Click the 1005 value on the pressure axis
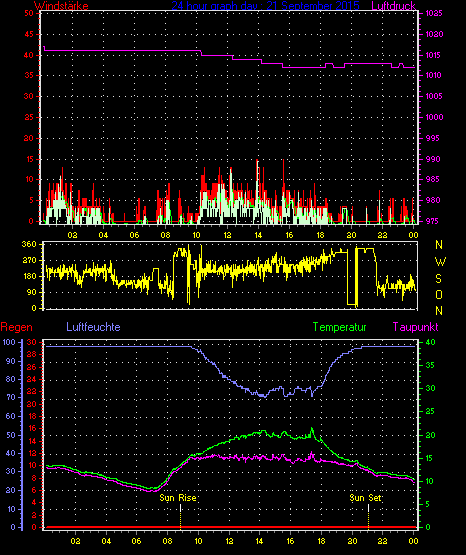The width and height of the screenshot is (466, 555). (434, 96)
